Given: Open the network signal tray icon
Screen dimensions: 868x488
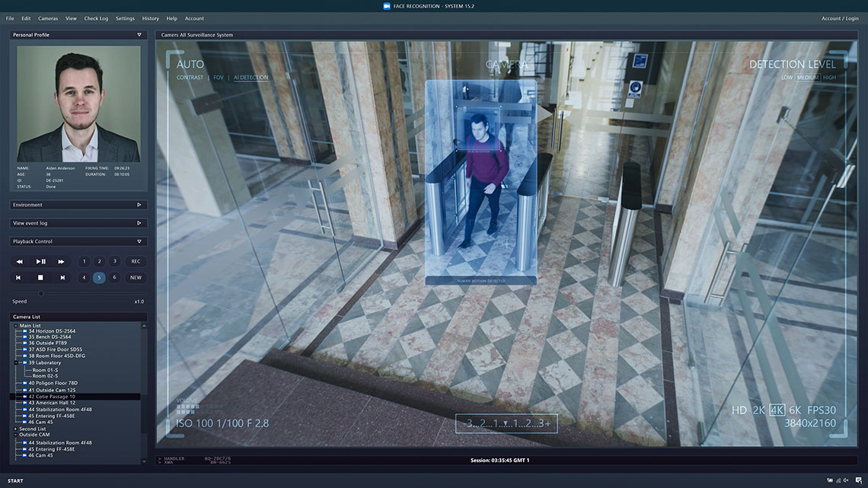Looking at the screenshot, I should pyautogui.click(x=838, y=480).
